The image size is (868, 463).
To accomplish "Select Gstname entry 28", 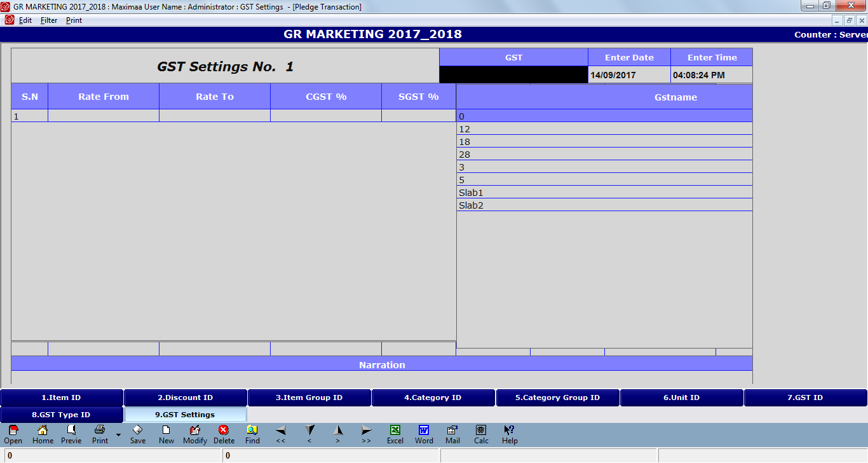I will tap(604, 154).
